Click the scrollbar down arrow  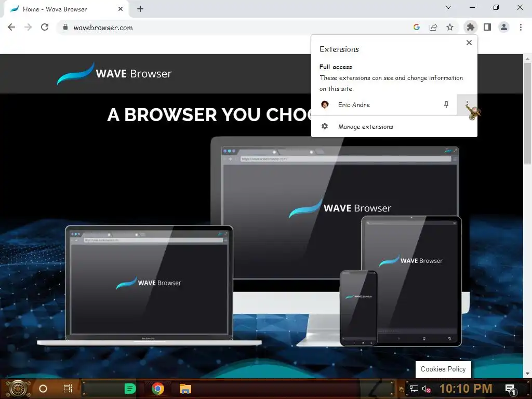point(527,374)
